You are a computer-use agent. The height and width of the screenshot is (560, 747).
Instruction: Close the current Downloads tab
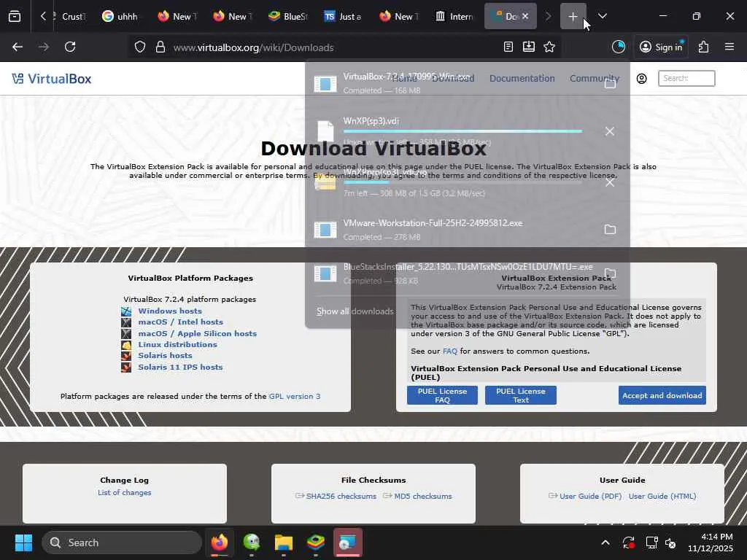click(x=525, y=17)
